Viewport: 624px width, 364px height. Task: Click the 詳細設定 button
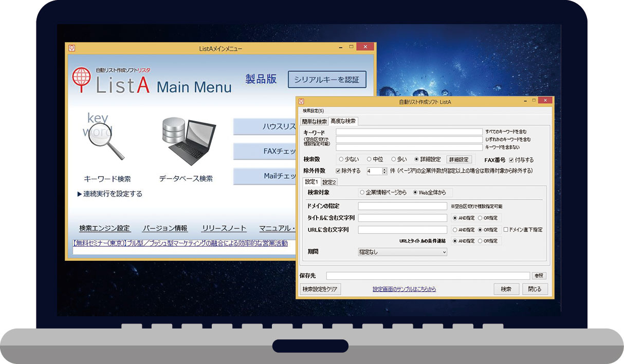coord(458,160)
